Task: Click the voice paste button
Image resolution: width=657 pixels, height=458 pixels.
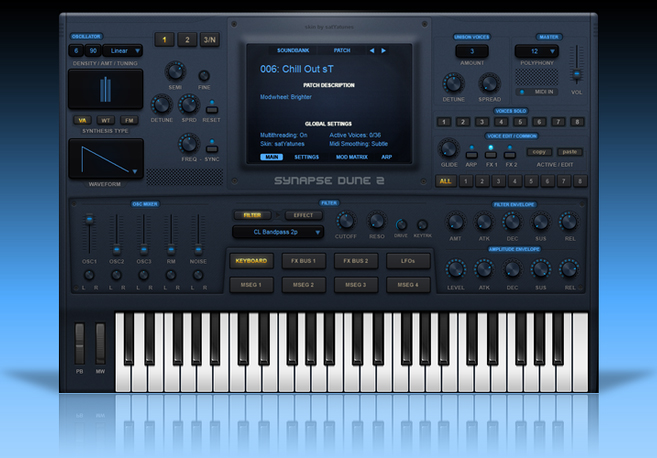Action: (570, 152)
